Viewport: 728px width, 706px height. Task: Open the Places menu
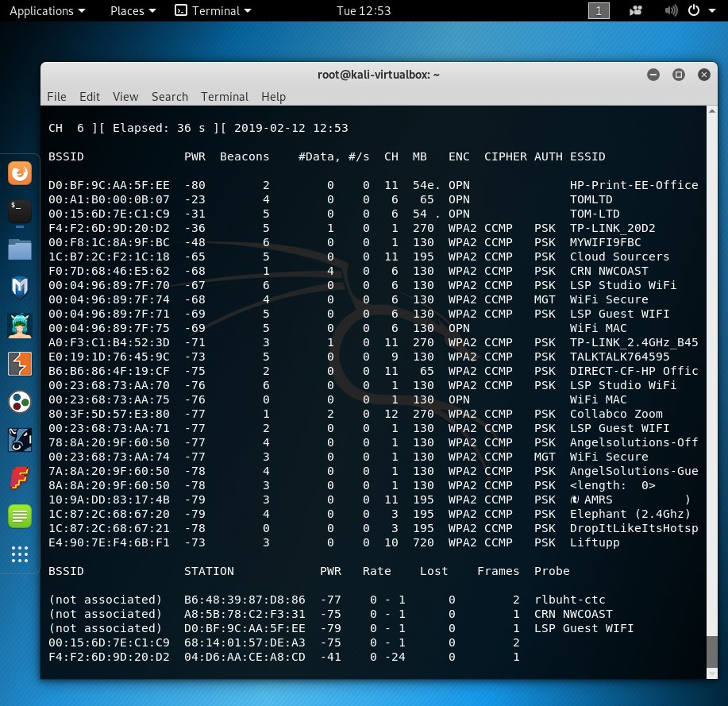133,10
